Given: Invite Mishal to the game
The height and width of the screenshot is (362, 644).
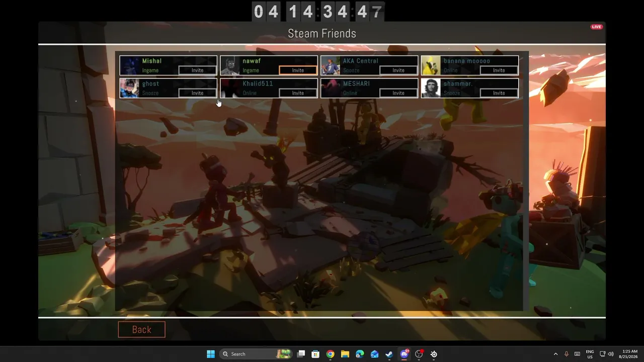Looking at the screenshot, I should tap(197, 70).
